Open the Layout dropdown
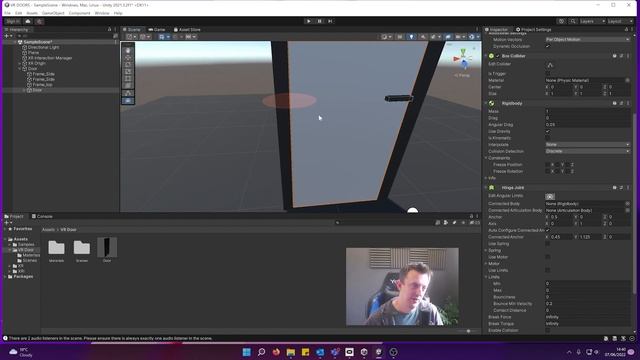 tap(620, 21)
